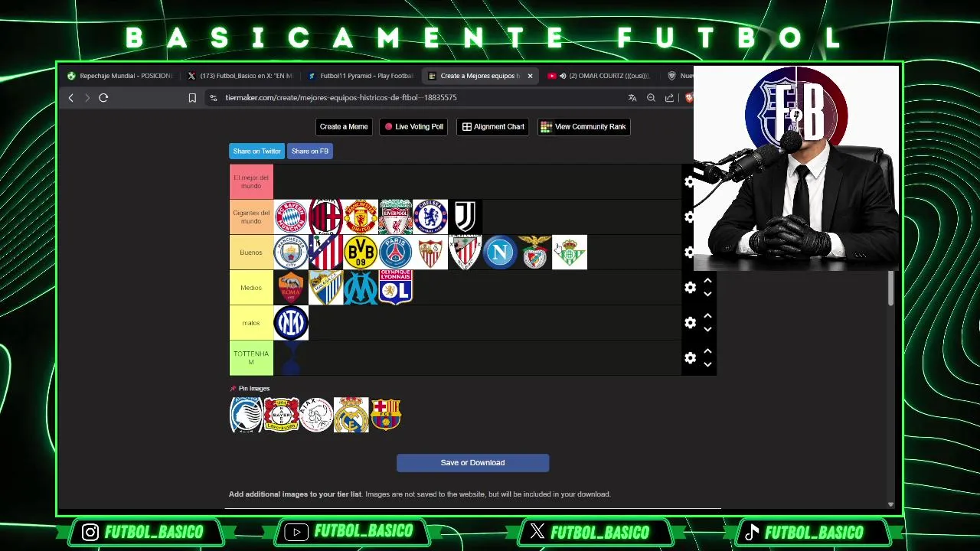Open the Alignment Chart
Image resolution: width=980 pixels, height=551 pixels.
click(493, 127)
